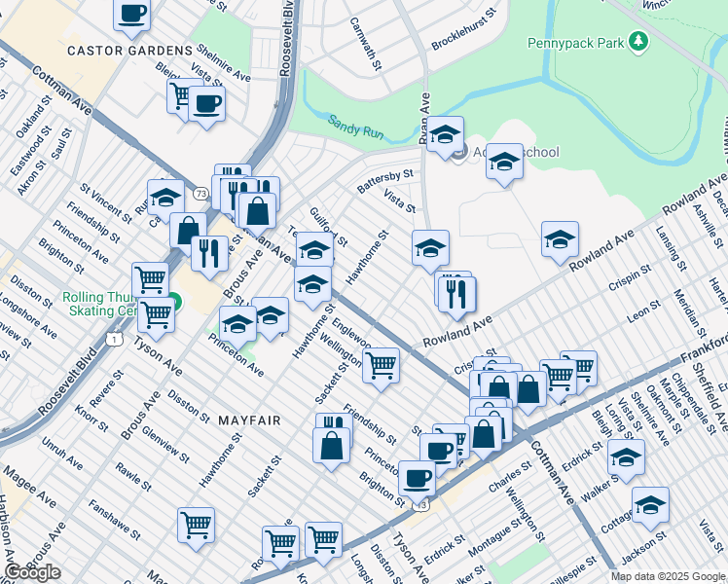This screenshot has width=728, height=584.
Task: Click the Brocklehurst St label
Action: click(x=464, y=29)
